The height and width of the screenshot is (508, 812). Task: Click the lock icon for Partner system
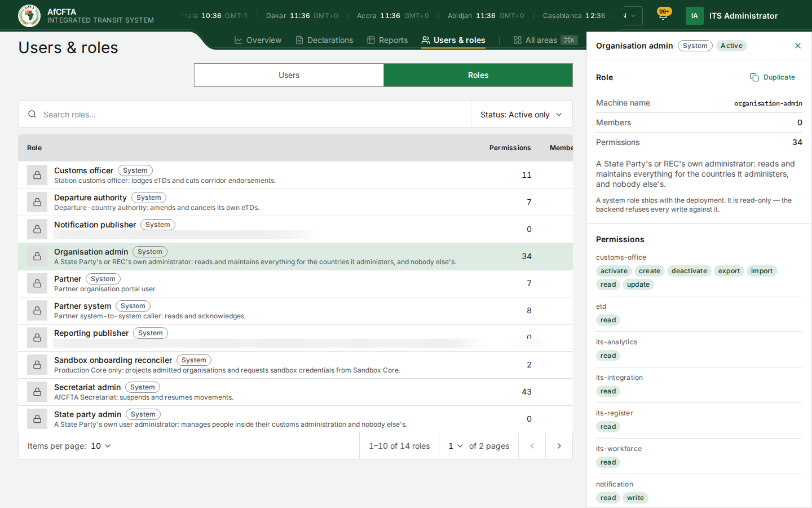(37, 310)
